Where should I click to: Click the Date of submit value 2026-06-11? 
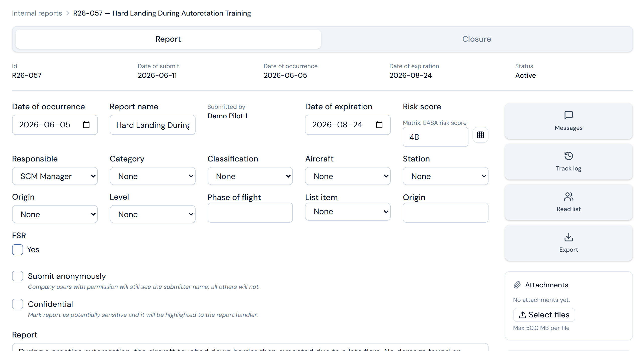(157, 75)
